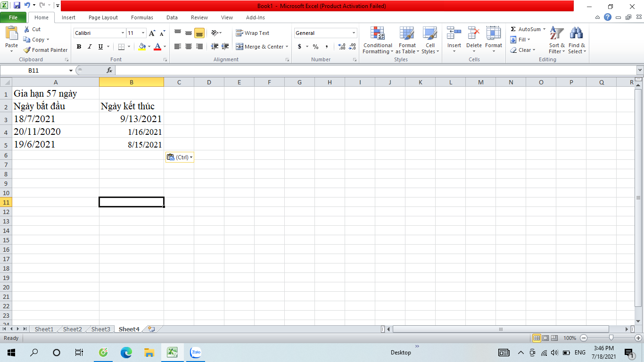Image resolution: width=644 pixels, height=362 pixels.
Task: Zoom in with plus button
Action: tap(638, 338)
